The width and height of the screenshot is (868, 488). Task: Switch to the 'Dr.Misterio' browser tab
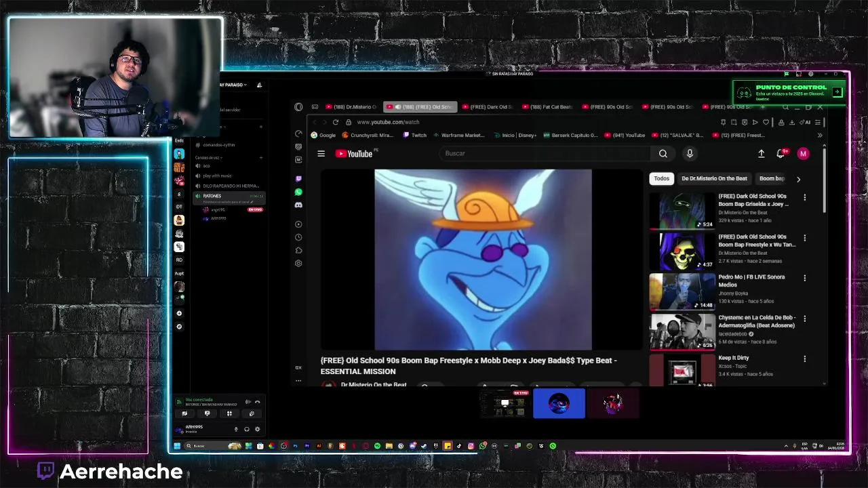point(351,107)
